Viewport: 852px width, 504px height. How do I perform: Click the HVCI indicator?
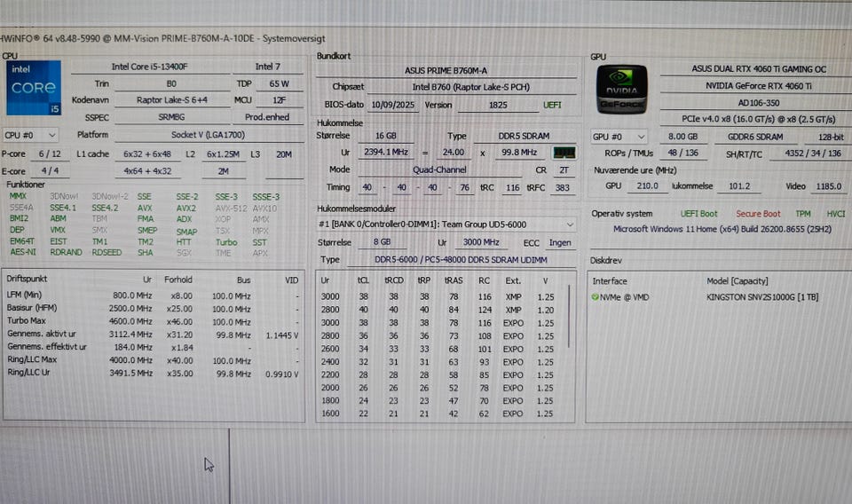click(836, 214)
